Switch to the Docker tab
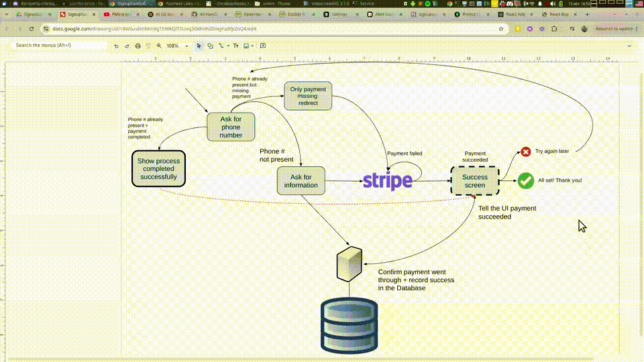This screenshot has height=362, width=644. click(x=296, y=14)
